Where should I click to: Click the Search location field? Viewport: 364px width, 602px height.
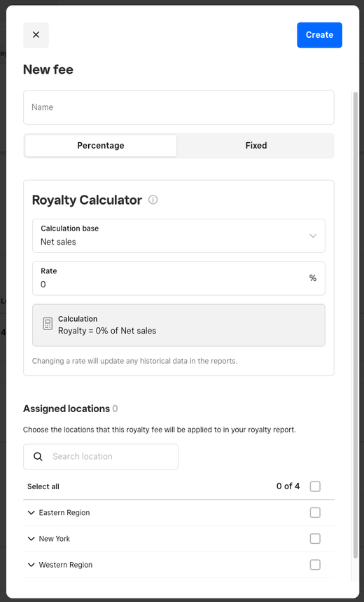click(101, 456)
